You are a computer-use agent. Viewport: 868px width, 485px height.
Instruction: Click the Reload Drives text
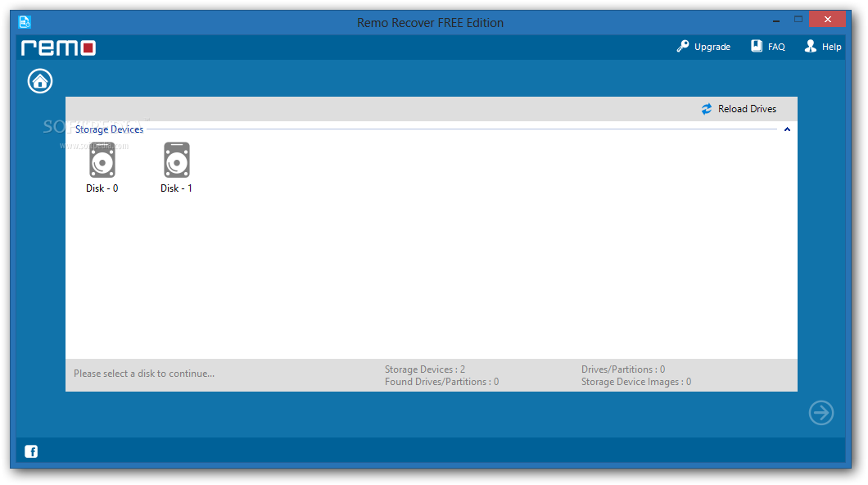coord(747,109)
